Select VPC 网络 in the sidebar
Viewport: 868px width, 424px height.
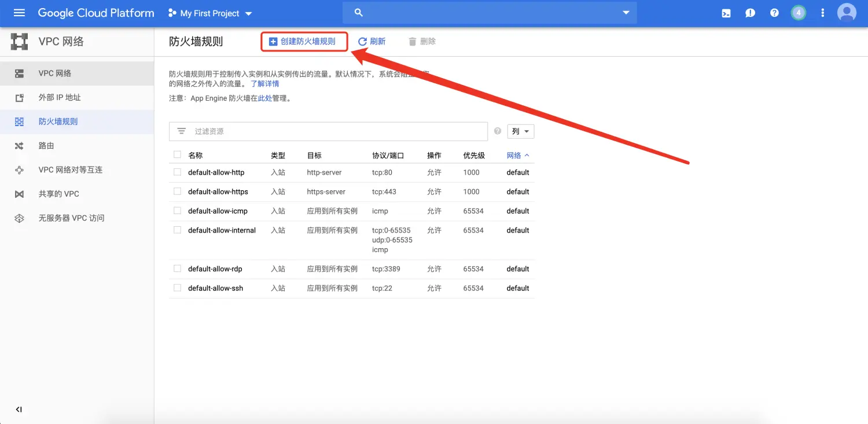tap(77, 73)
